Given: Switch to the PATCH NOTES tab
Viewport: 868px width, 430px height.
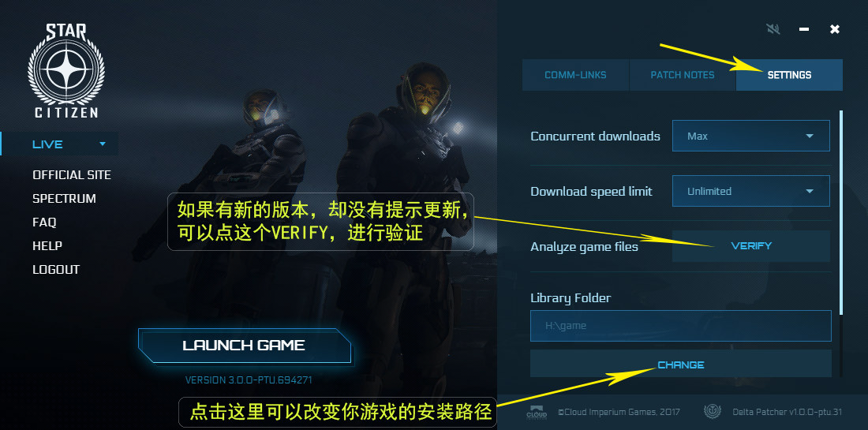Looking at the screenshot, I should (683, 75).
